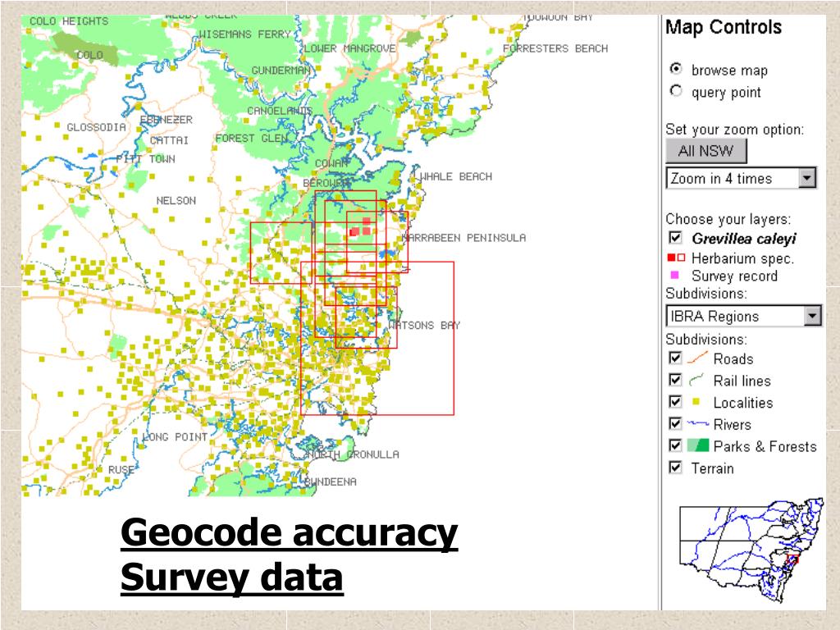840x630 pixels.
Task: Select the query point radio button
Action: [676, 90]
